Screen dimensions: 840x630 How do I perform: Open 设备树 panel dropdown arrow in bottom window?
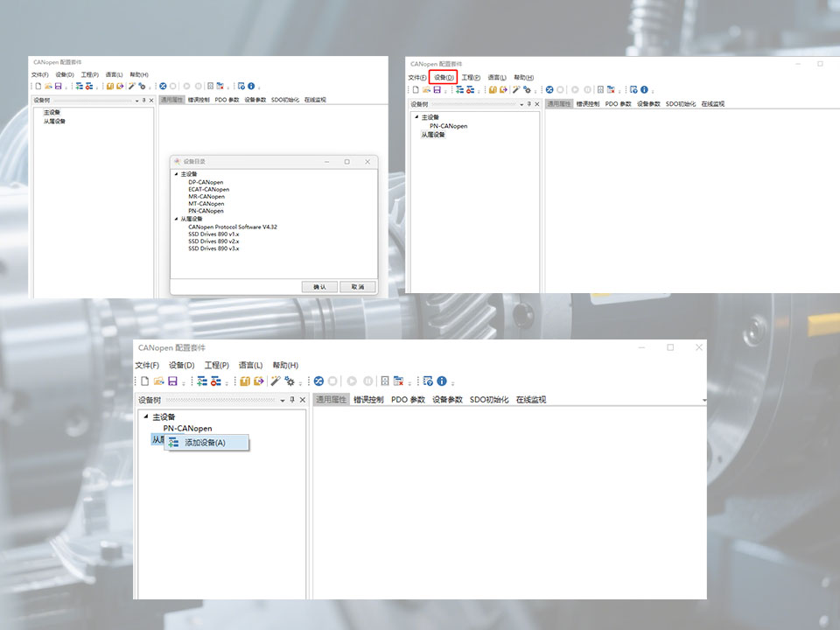point(283,400)
